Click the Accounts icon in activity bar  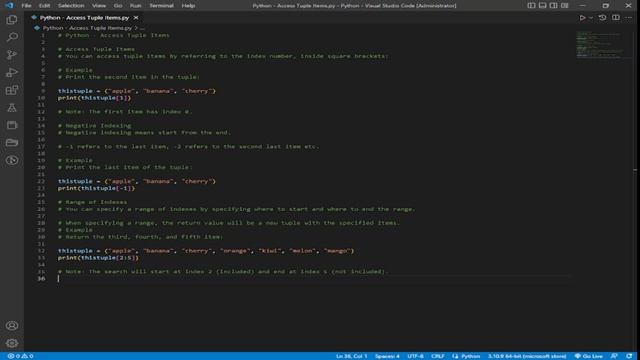12,325
